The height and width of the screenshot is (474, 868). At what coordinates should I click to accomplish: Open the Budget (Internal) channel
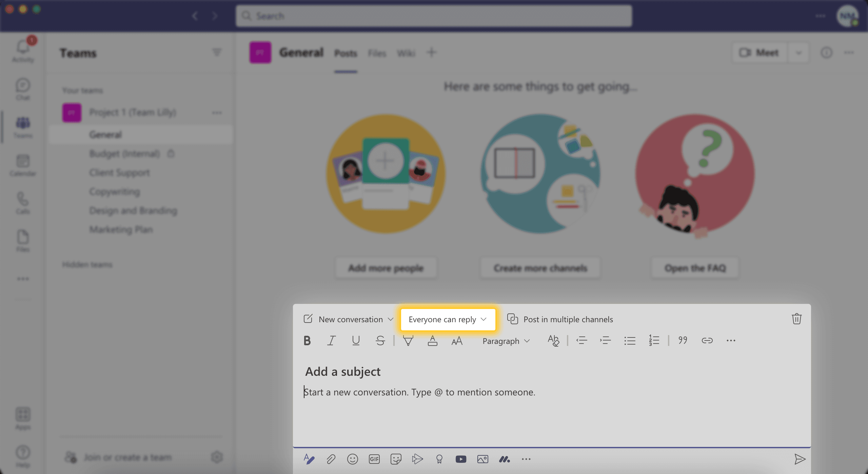tap(125, 153)
